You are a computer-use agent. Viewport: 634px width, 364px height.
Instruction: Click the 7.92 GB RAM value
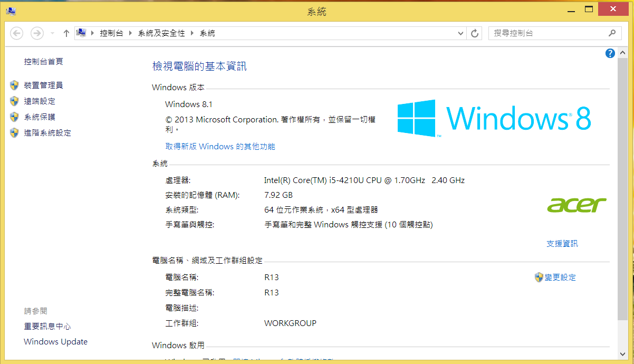(x=278, y=195)
